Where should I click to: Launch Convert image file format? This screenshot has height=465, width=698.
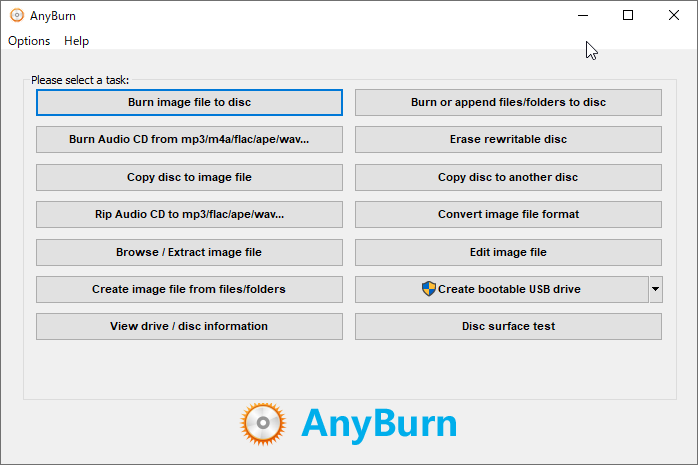(x=508, y=214)
